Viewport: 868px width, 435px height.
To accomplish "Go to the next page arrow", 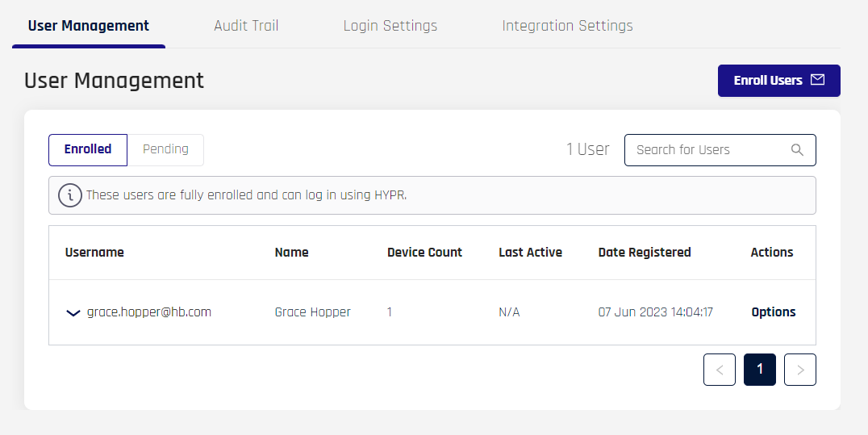I will pos(800,370).
